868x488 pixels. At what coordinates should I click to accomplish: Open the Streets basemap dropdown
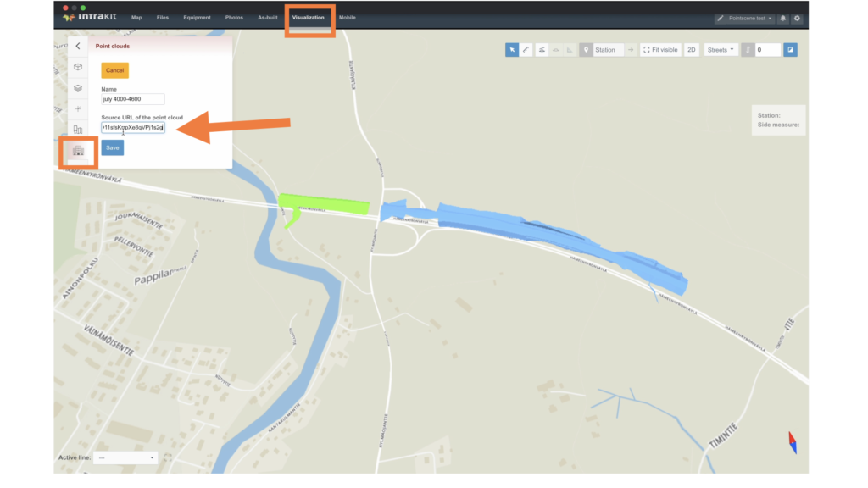point(721,50)
